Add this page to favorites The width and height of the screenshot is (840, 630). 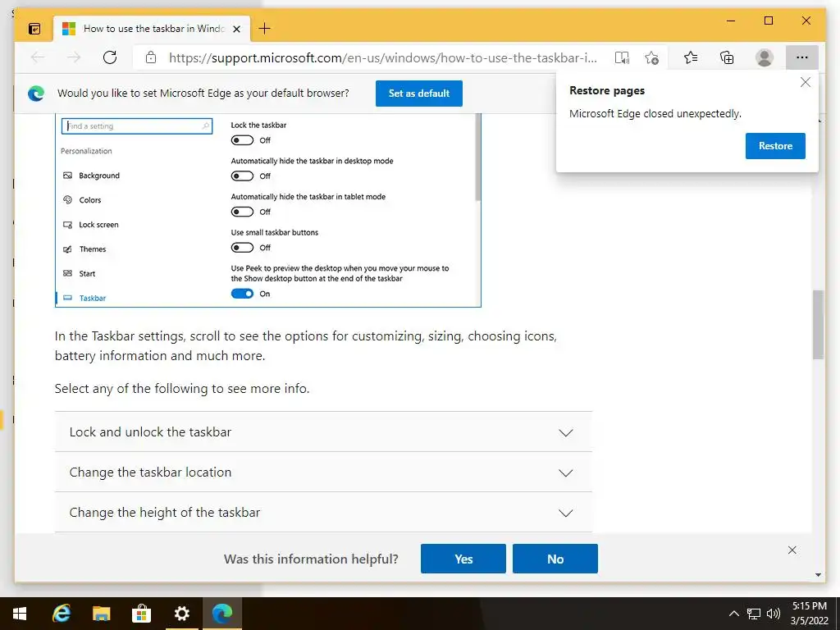652,57
